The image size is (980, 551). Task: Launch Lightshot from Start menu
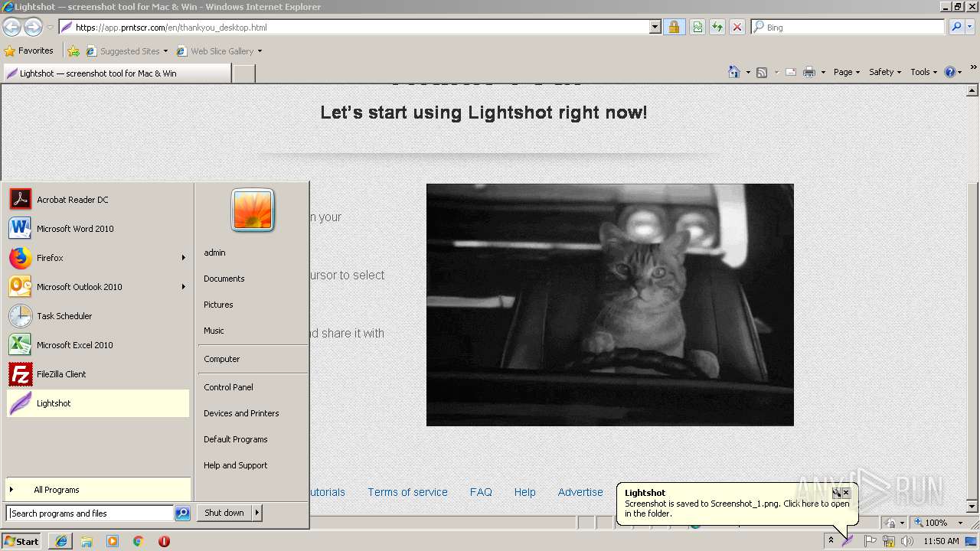coord(97,403)
